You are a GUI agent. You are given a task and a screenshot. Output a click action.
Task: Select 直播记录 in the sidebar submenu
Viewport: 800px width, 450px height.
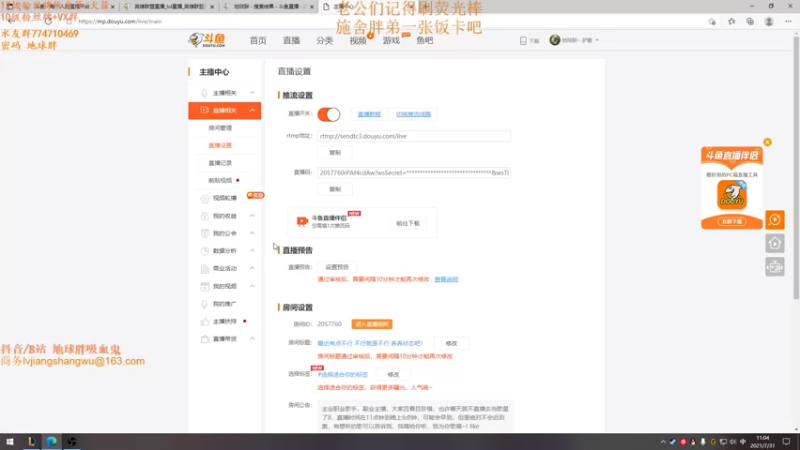(x=220, y=163)
